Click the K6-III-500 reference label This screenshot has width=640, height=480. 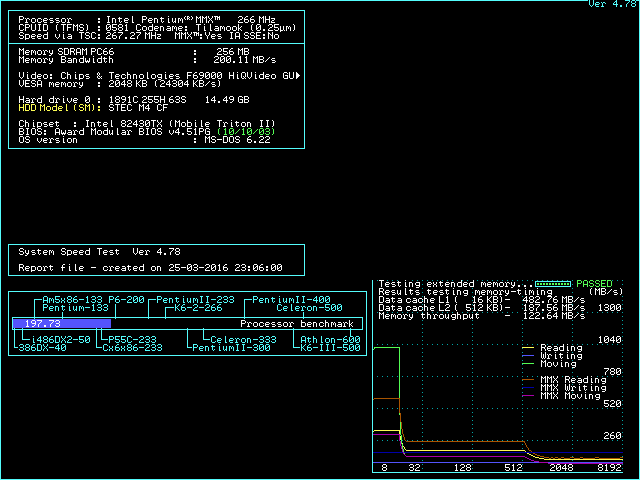point(330,348)
